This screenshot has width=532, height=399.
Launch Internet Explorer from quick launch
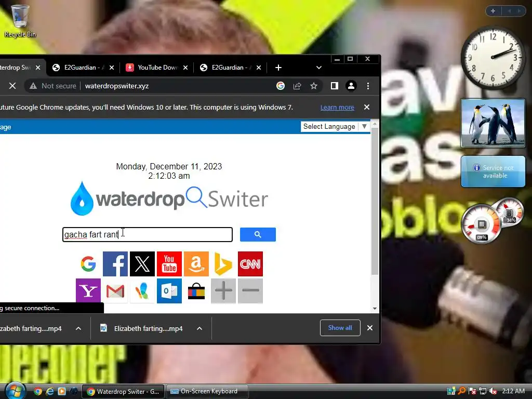tap(50, 391)
